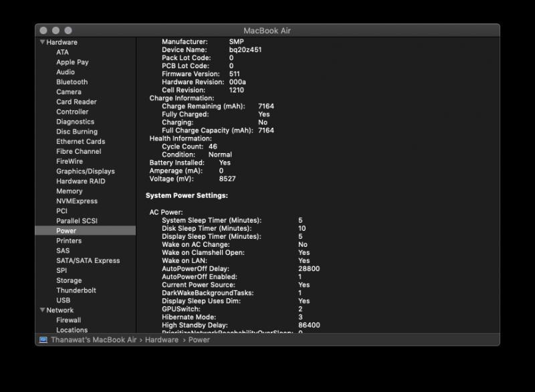Select Hardware RAID entry
Image resolution: width=535 pixels, height=392 pixels.
point(81,181)
